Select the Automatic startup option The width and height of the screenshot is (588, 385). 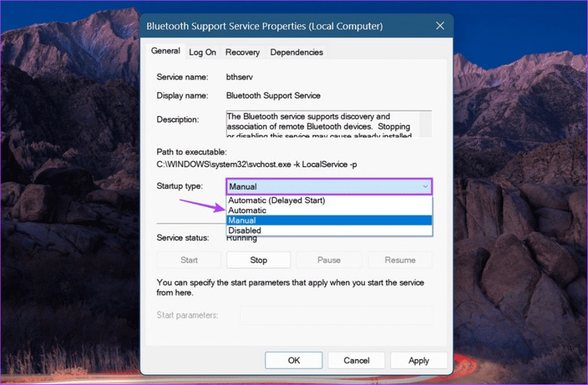tap(248, 210)
